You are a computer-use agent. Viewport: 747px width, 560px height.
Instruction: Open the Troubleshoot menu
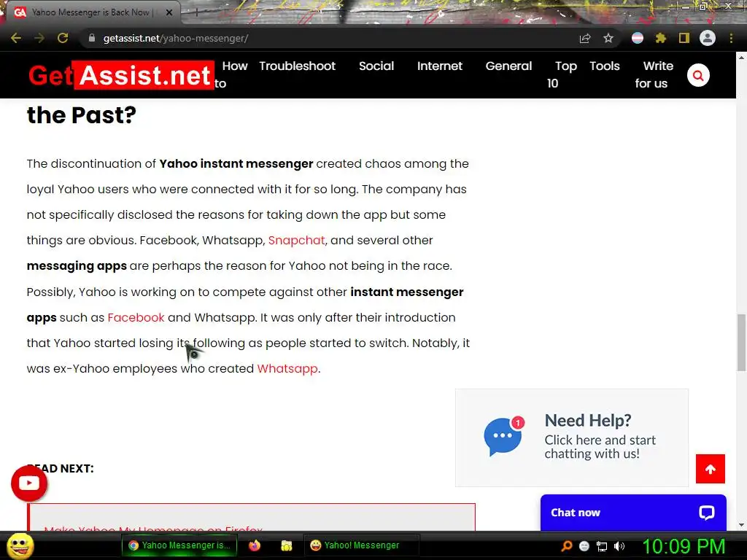298,66
